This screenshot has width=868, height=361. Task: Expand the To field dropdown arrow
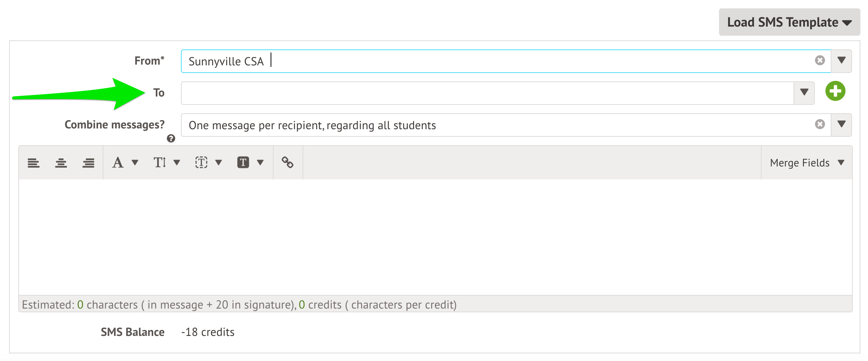(804, 93)
